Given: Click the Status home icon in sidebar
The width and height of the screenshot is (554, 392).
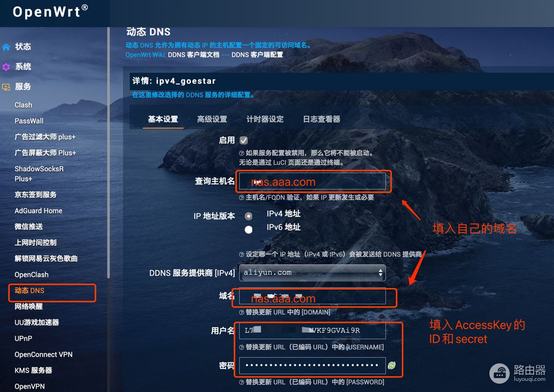Looking at the screenshot, I should click(6, 47).
